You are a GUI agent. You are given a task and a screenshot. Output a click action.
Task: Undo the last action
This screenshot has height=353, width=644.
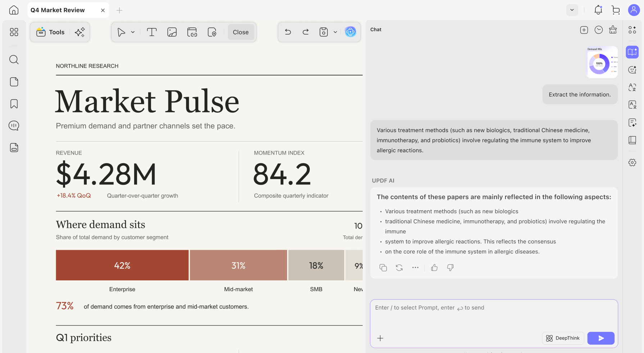(288, 32)
